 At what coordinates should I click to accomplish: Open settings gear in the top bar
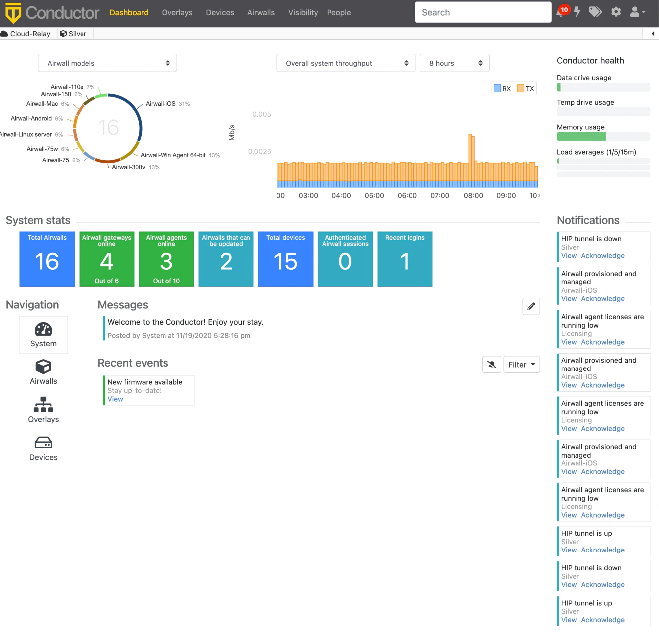point(616,12)
